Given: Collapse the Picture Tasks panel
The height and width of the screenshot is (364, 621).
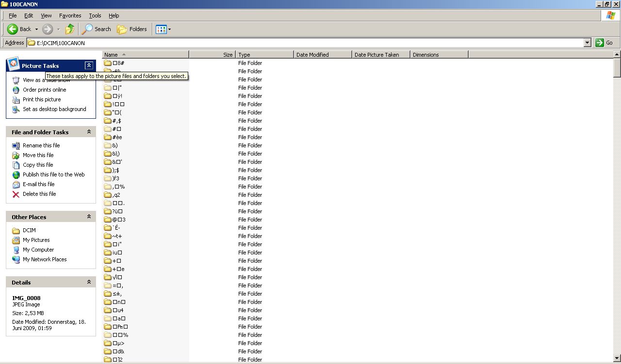Looking at the screenshot, I should (89, 65).
